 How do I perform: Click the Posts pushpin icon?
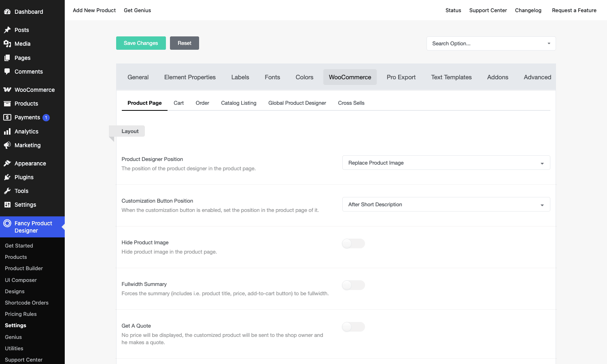[7, 30]
